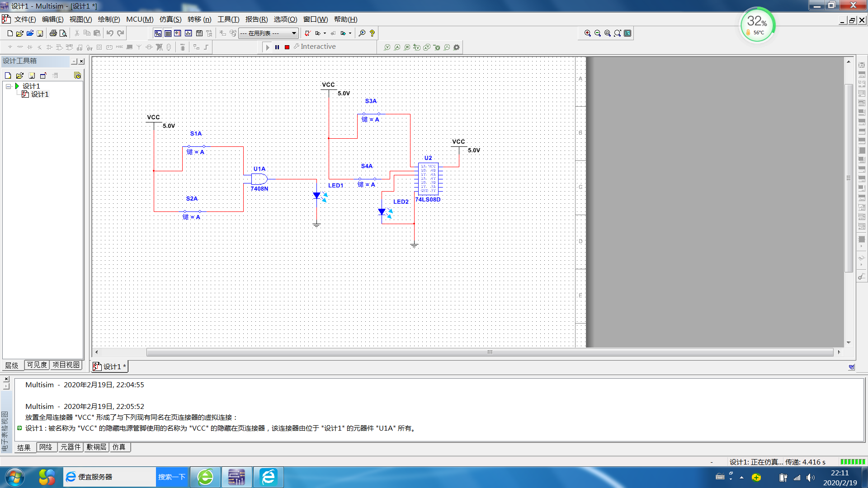Click the horizontal scrollbar below the schematic
The height and width of the screenshot is (488, 868).
(490, 352)
